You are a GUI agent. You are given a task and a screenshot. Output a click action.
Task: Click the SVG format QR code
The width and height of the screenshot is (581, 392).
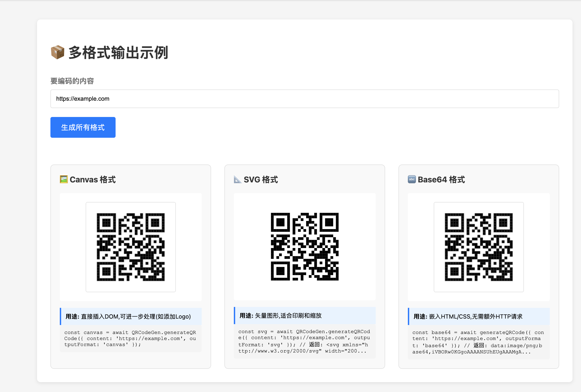(x=304, y=246)
